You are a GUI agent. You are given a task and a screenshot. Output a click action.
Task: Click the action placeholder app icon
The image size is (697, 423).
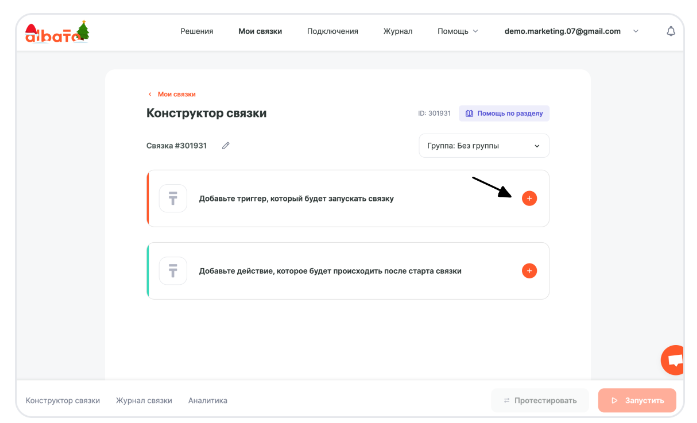173,271
